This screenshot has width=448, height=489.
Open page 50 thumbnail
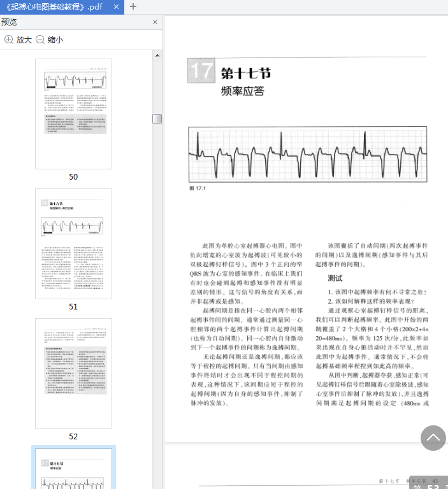click(x=73, y=114)
